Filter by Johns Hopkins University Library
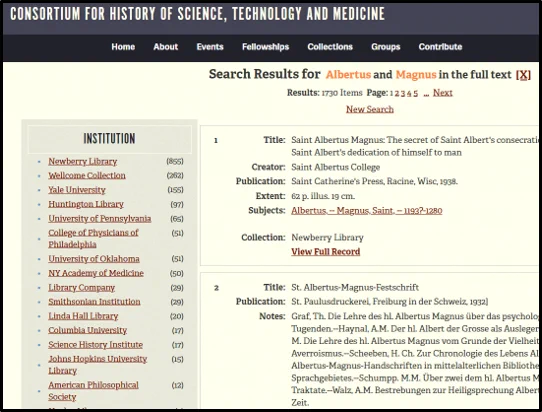This screenshot has height=412, width=542. pos(97,365)
